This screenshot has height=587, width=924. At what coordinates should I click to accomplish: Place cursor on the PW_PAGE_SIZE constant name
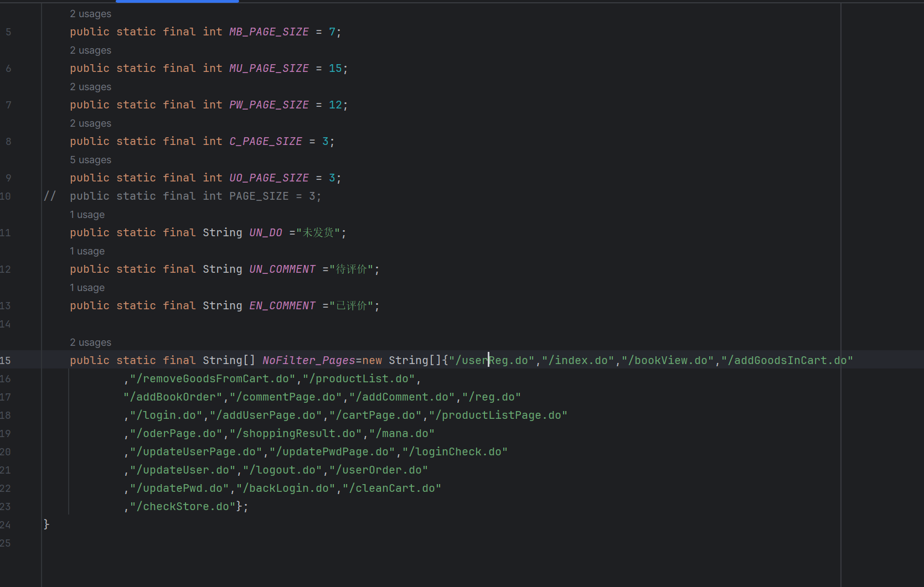tap(269, 105)
